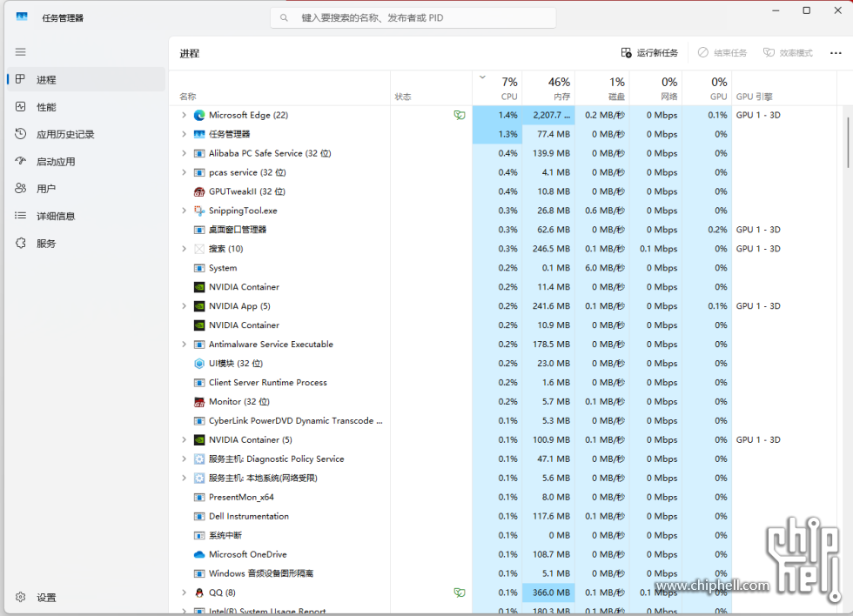Open the 服务 page
The width and height of the screenshot is (853, 616).
pos(86,244)
